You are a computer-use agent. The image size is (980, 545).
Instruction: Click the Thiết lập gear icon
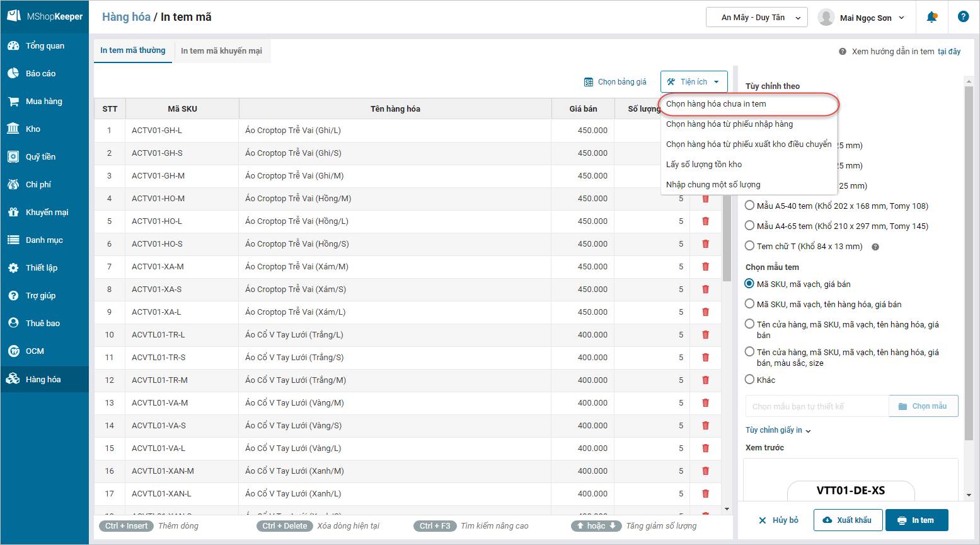(13, 267)
